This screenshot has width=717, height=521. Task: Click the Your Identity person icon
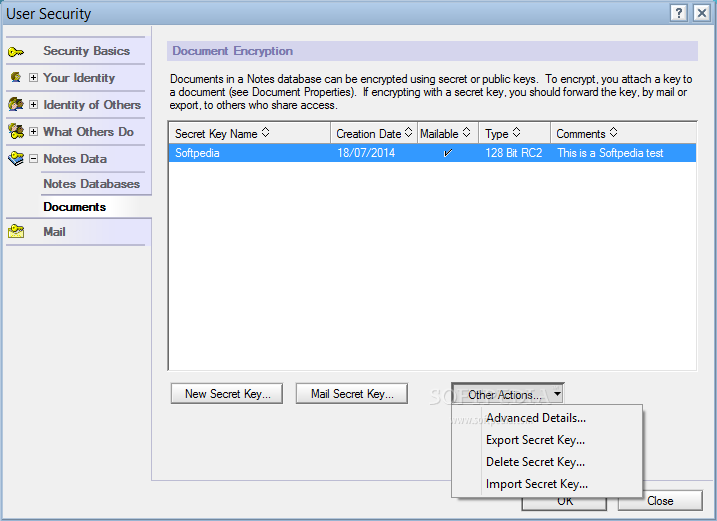16,77
